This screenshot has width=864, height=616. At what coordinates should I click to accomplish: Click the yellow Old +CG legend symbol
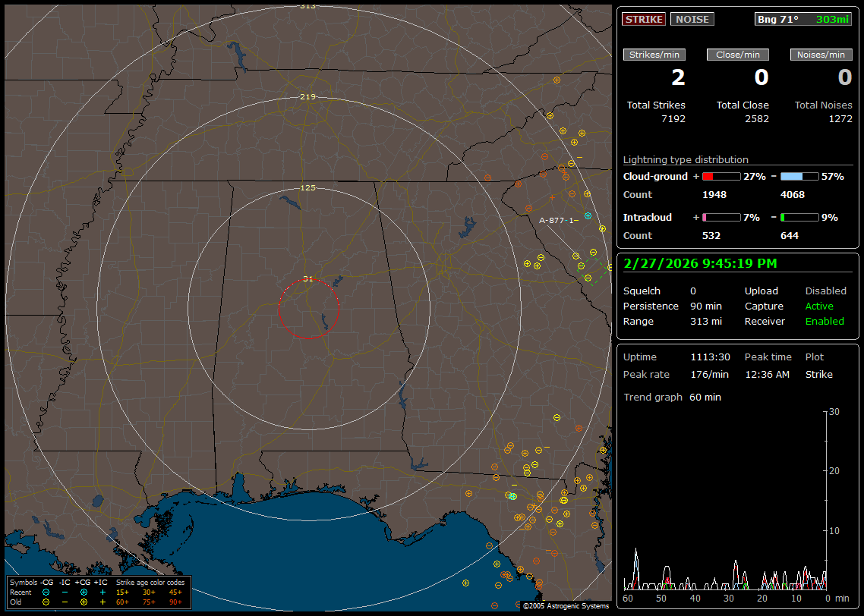84,602
